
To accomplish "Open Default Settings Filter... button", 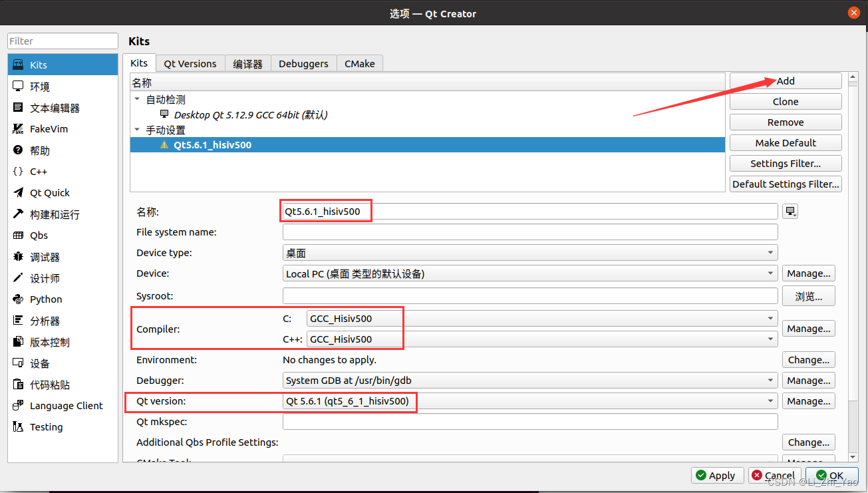I will point(786,184).
